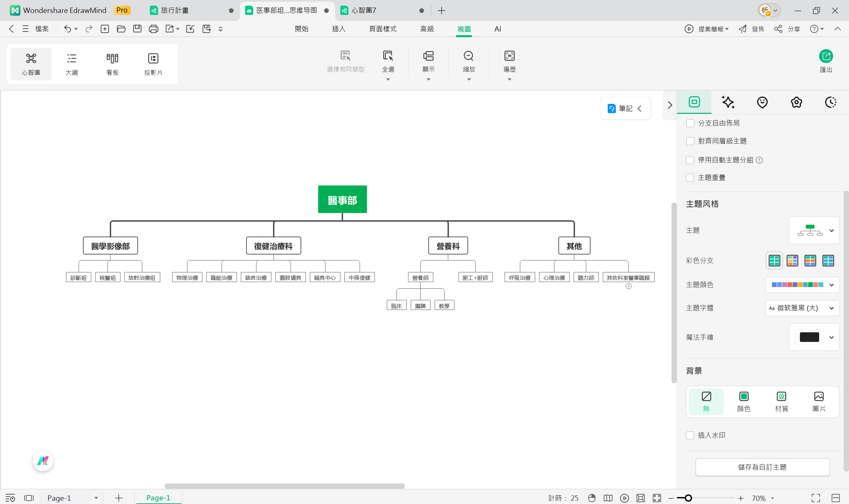Open the 縮放 (Zoom) tool

(469, 63)
